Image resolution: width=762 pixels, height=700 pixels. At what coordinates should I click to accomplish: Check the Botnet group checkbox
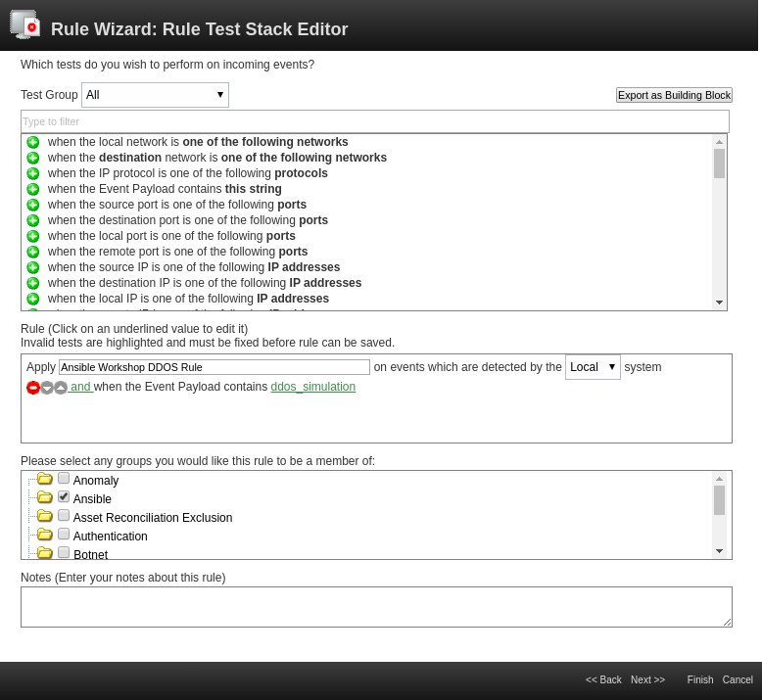click(64, 552)
